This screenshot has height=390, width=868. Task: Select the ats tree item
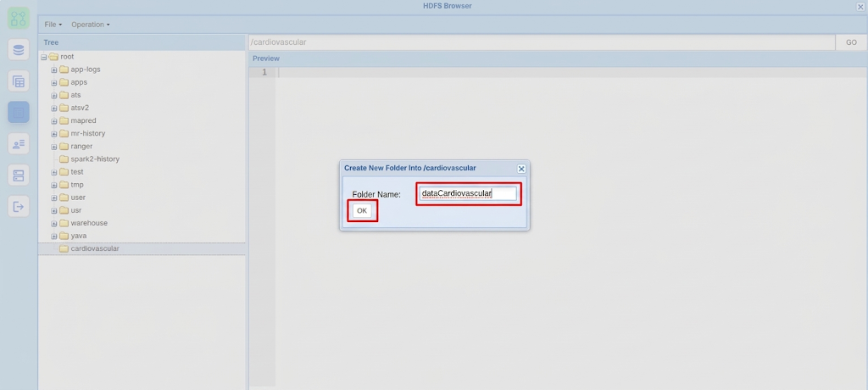click(75, 95)
